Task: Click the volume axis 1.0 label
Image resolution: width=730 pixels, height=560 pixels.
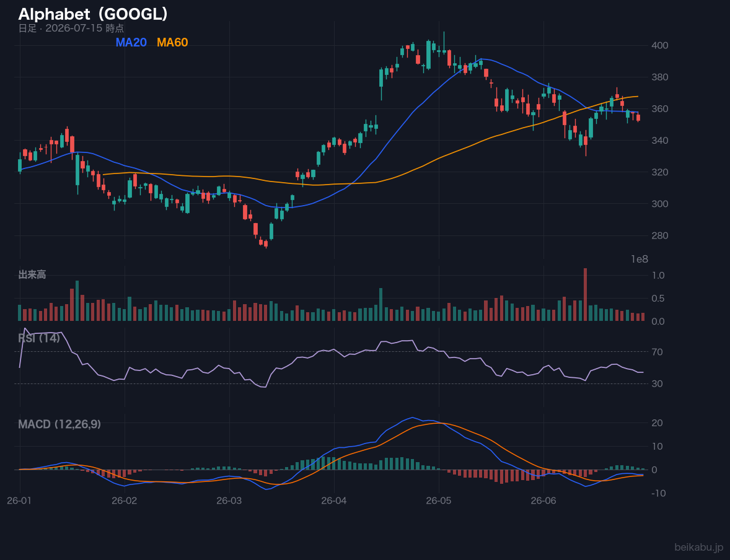Action: click(658, 275)
